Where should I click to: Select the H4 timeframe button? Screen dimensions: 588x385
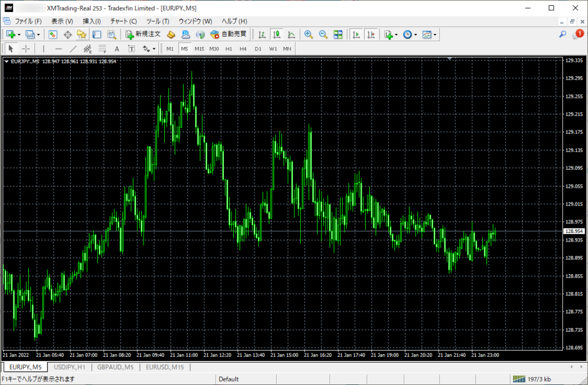click(243, 49)
